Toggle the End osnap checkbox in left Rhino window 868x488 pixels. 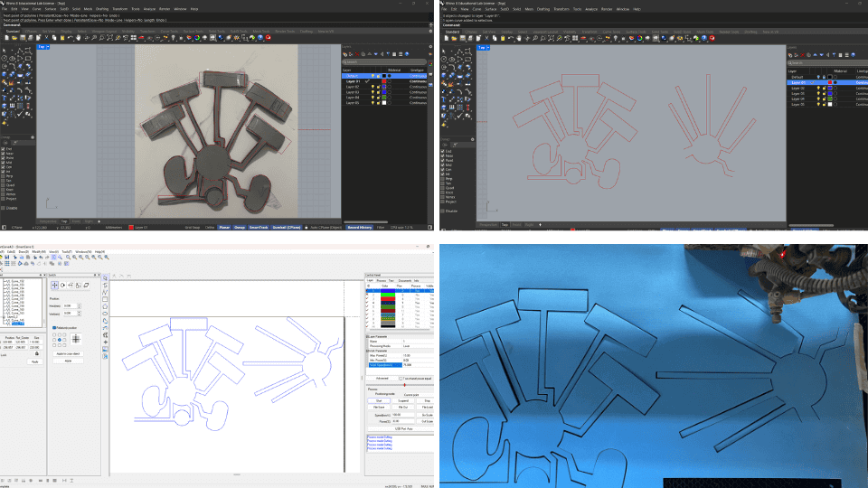point(4,148)
